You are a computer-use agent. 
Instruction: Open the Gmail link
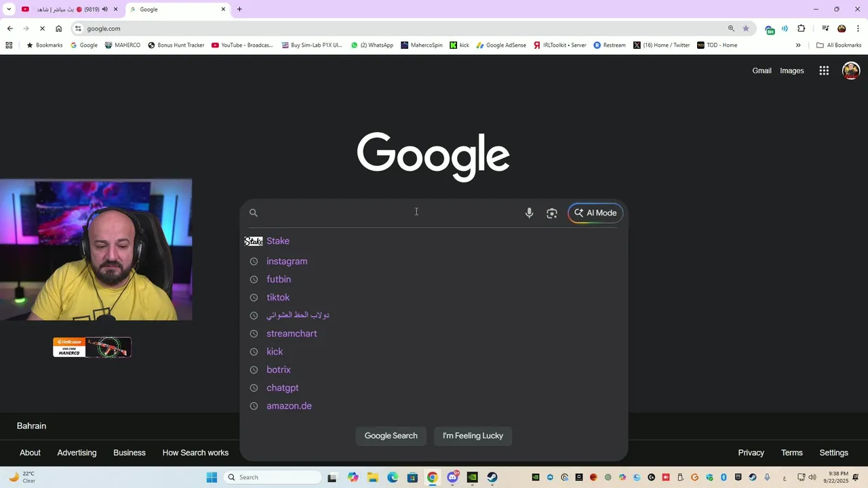coord(762,70)
